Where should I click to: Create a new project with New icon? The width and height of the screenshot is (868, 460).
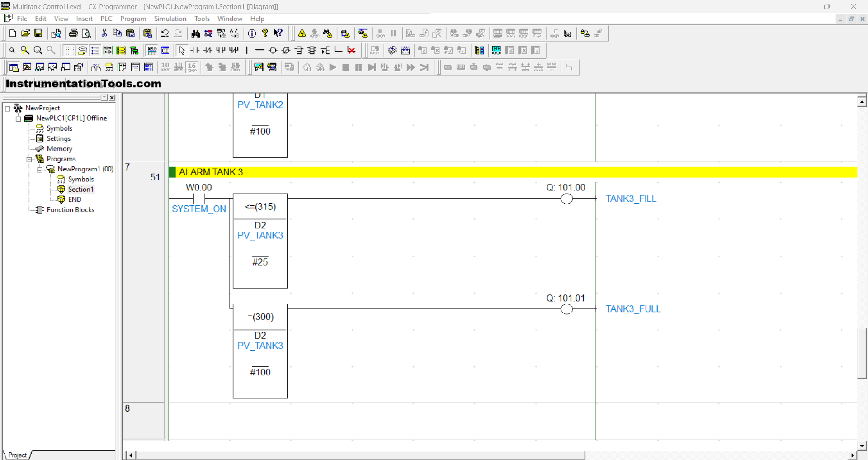(x=13, y=33)
